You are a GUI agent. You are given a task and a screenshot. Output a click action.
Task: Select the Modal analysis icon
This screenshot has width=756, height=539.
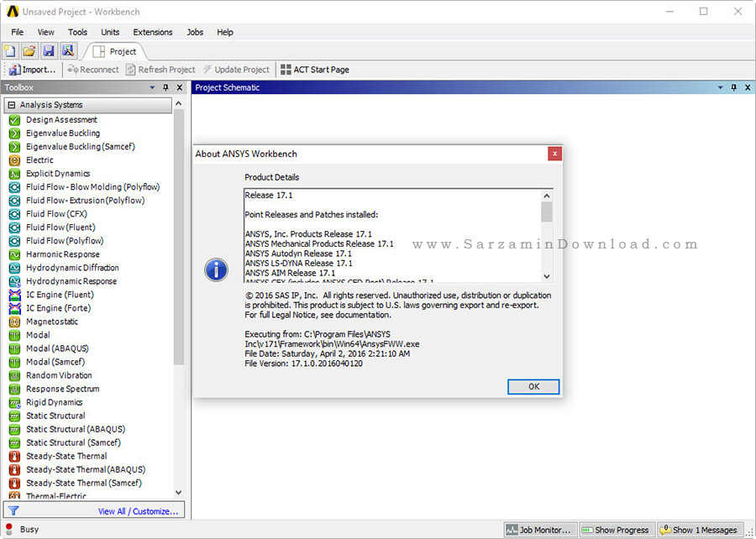(14, 336)
